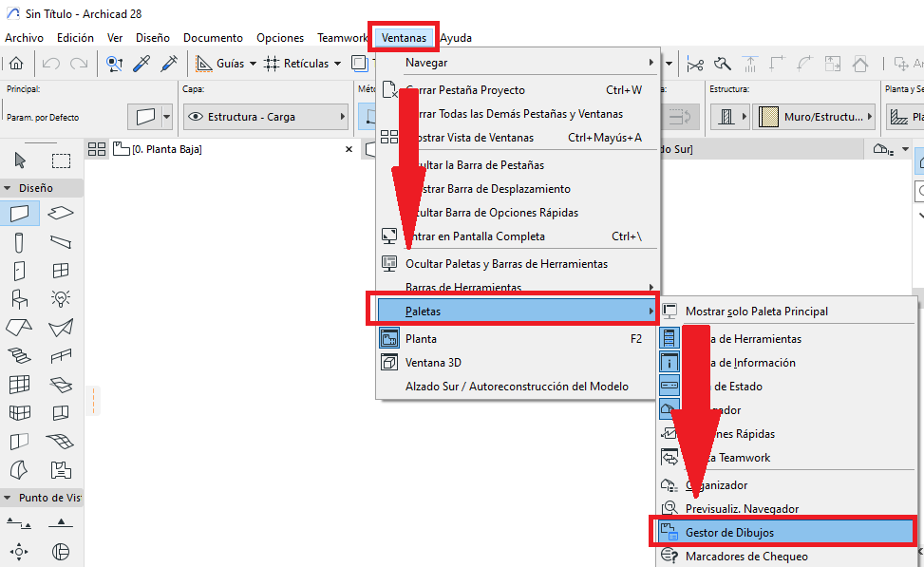Open the Documento menu
924x567 pixels.
213,38
